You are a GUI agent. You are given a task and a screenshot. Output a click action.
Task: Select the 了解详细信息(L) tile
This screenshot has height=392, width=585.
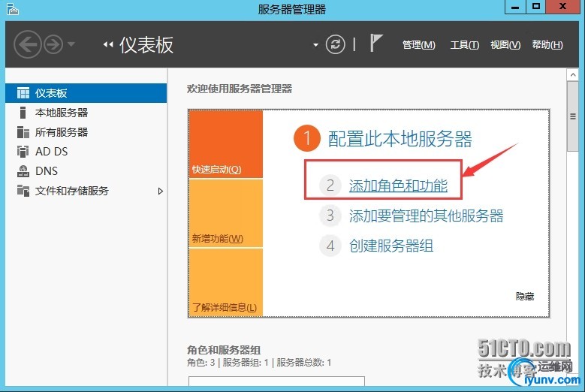click(x=226, y=282)
